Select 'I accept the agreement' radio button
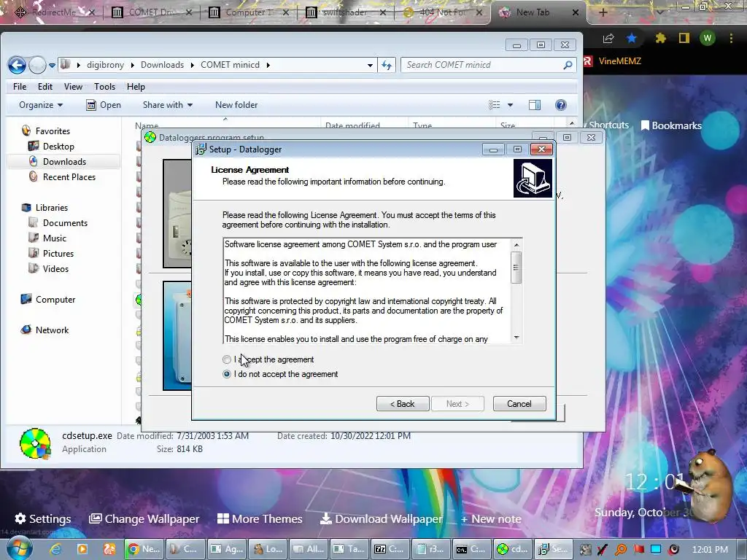This screenshot has width=747, height=560. [227, 359]
